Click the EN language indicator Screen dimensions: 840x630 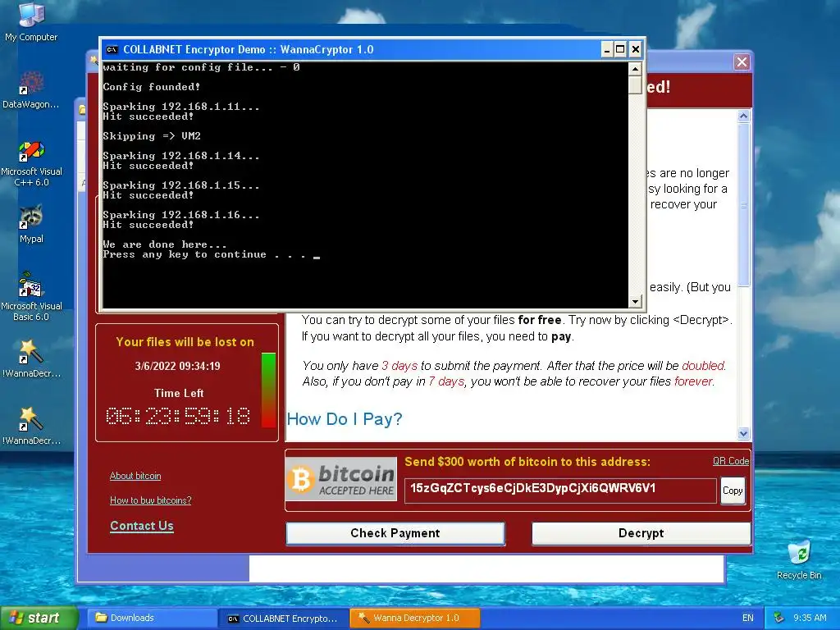(747, 618)
